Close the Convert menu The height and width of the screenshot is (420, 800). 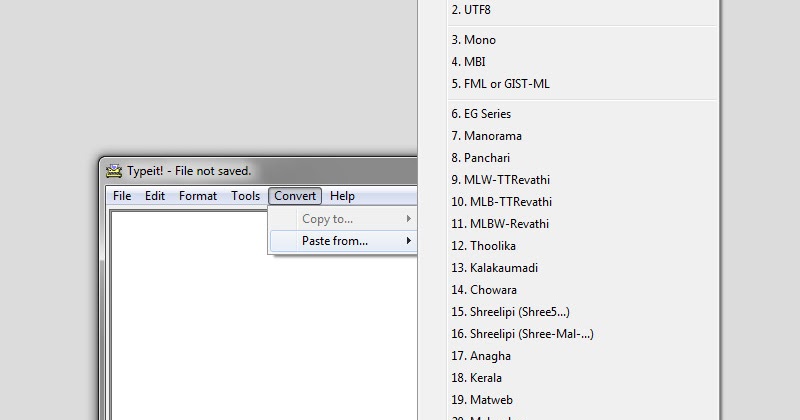295,196
